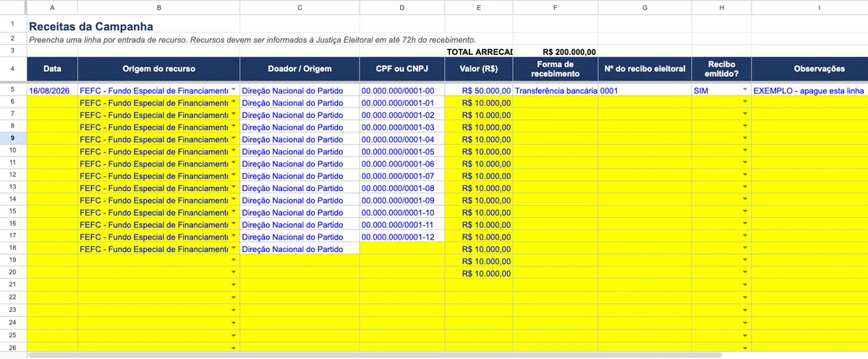Select row 26 header

point(13,347)
